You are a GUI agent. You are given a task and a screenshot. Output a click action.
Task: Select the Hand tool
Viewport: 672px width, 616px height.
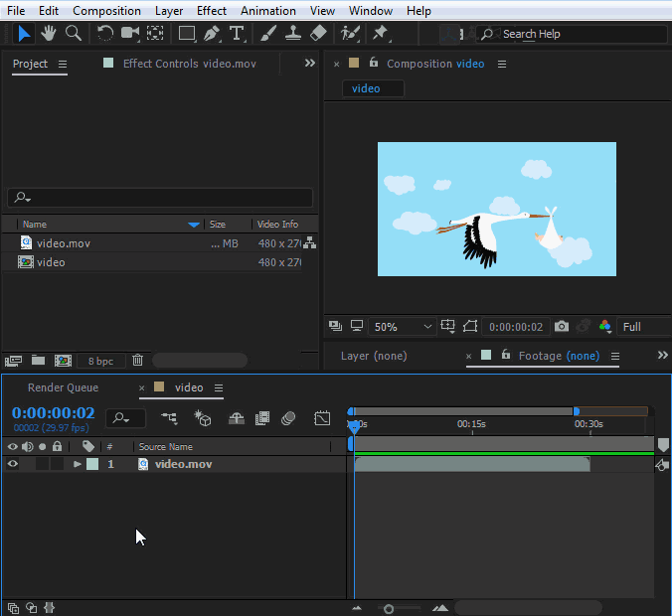pyautogui.click(x=49, y=34)
